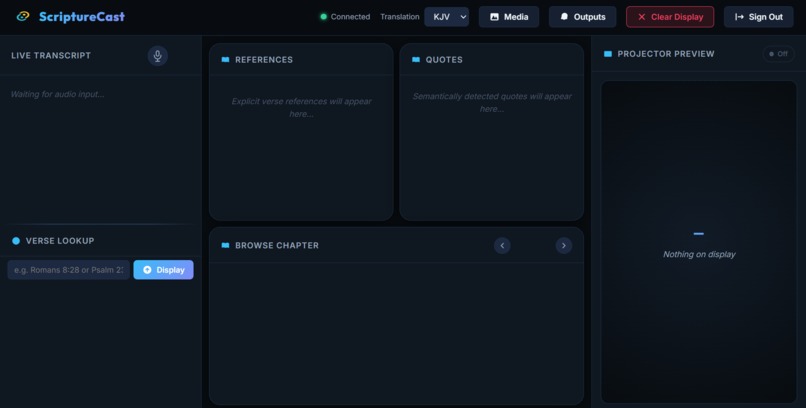
Task: Click the blue Display verse button
Action: click(163, 270)
